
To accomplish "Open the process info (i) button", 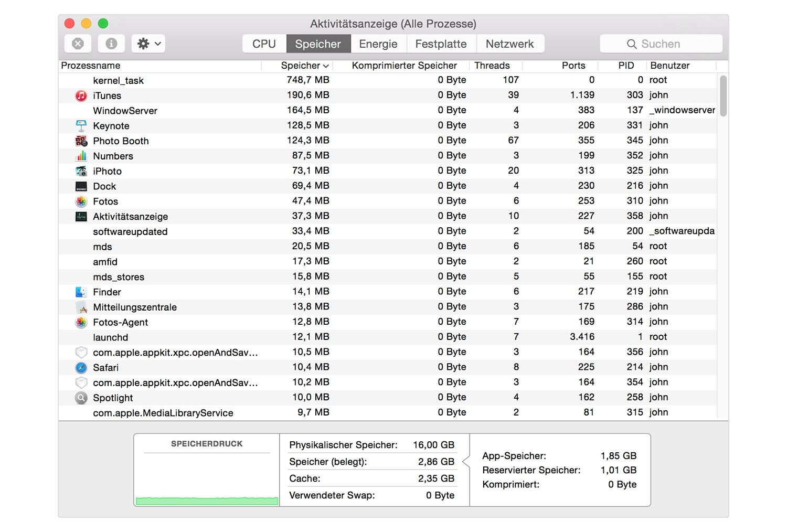I will pyautogui.click(x=111, y=44).
